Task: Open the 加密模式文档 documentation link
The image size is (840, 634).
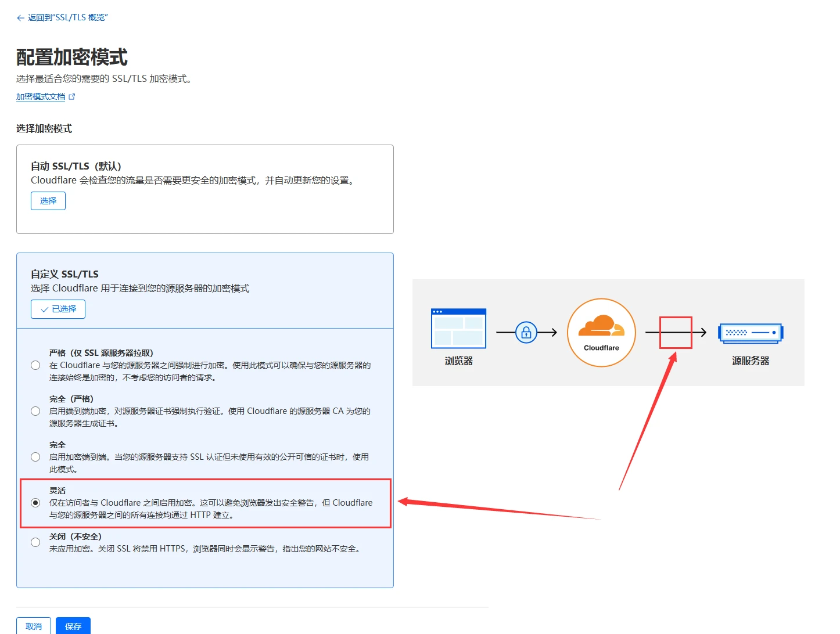Action: point(41,96)
